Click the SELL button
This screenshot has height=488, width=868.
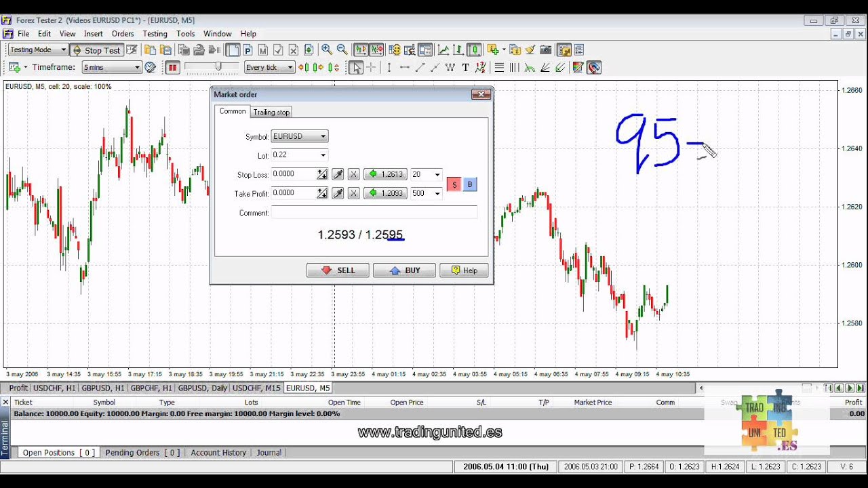338,270
